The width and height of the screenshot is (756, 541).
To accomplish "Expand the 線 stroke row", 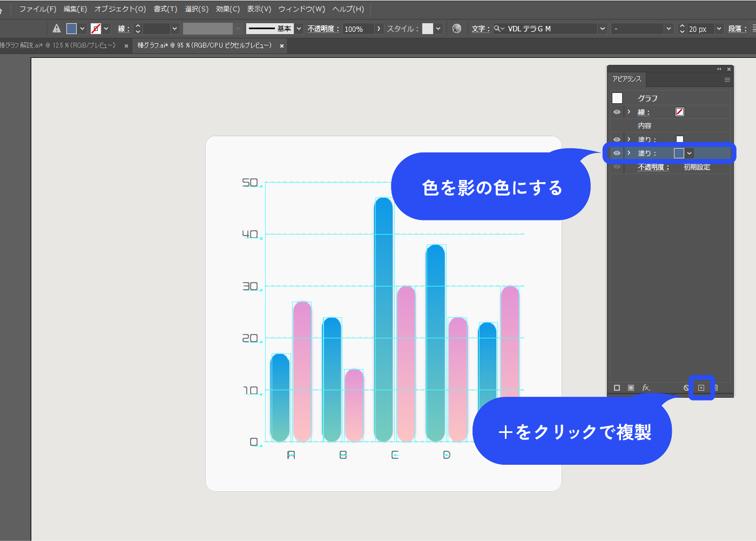I will click(629, 112).
